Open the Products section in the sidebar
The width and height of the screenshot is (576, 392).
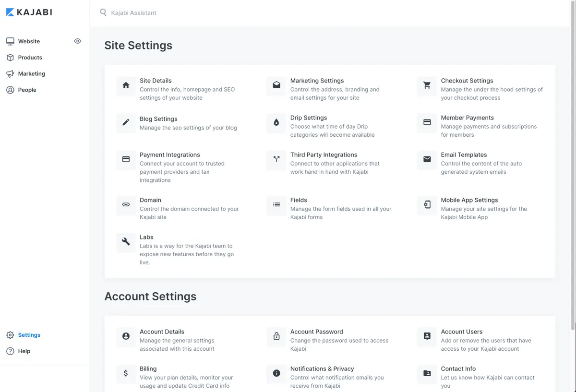[x=30, y=58]
